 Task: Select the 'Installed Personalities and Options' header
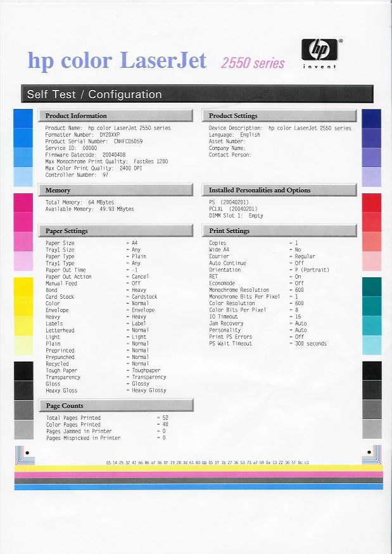click(279, 190)
